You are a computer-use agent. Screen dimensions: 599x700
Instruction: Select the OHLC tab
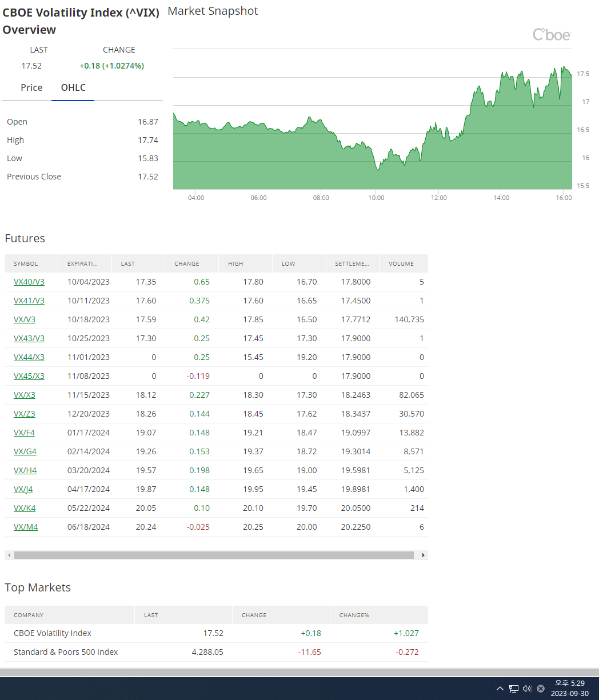pyautogui.click(x=73, y=87)
